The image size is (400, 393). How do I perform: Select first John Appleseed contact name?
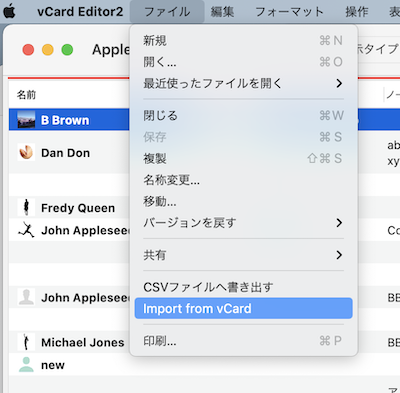coord(85,230)
